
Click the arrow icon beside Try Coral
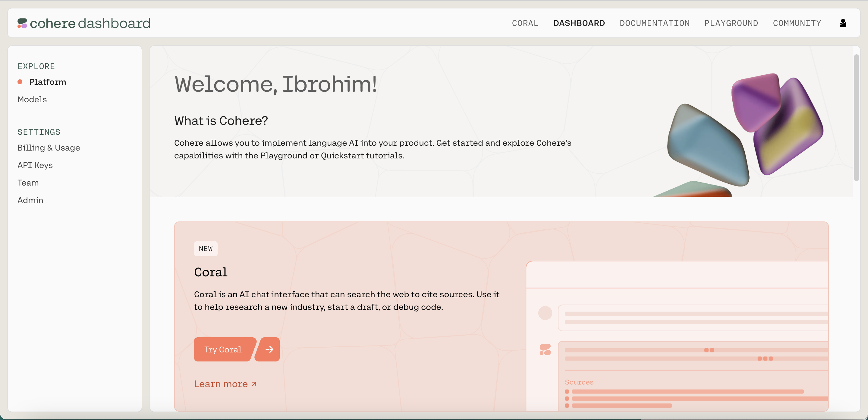coord(269,349)
